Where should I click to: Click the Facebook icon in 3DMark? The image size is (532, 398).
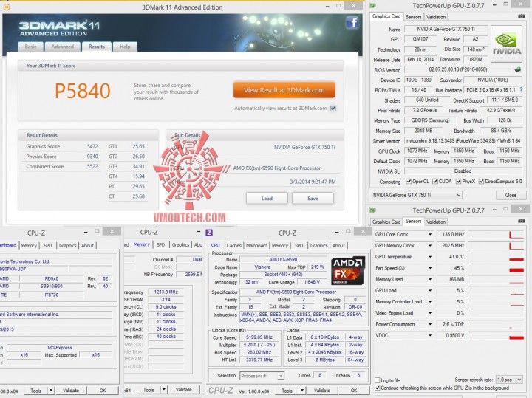tap(352, 23)
